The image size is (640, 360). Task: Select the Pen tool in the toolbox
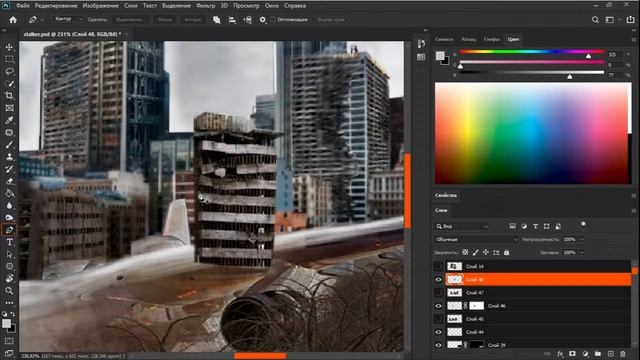9,230
